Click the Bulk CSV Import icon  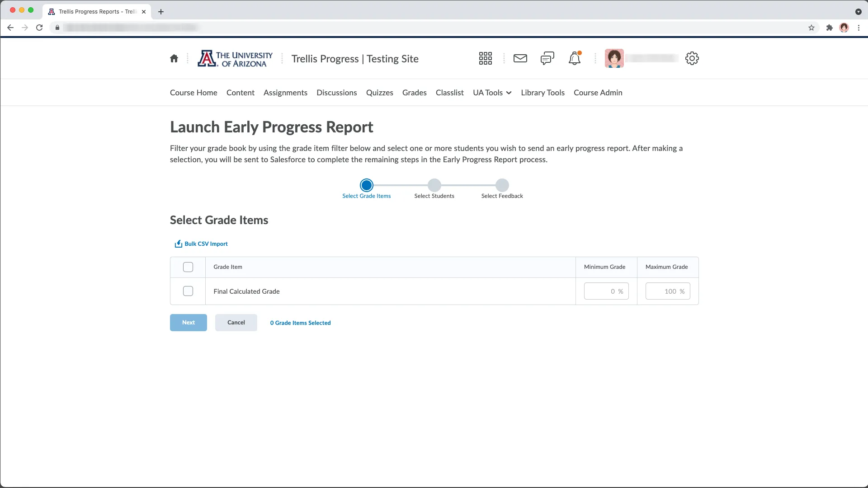click(x=179, y=244)
